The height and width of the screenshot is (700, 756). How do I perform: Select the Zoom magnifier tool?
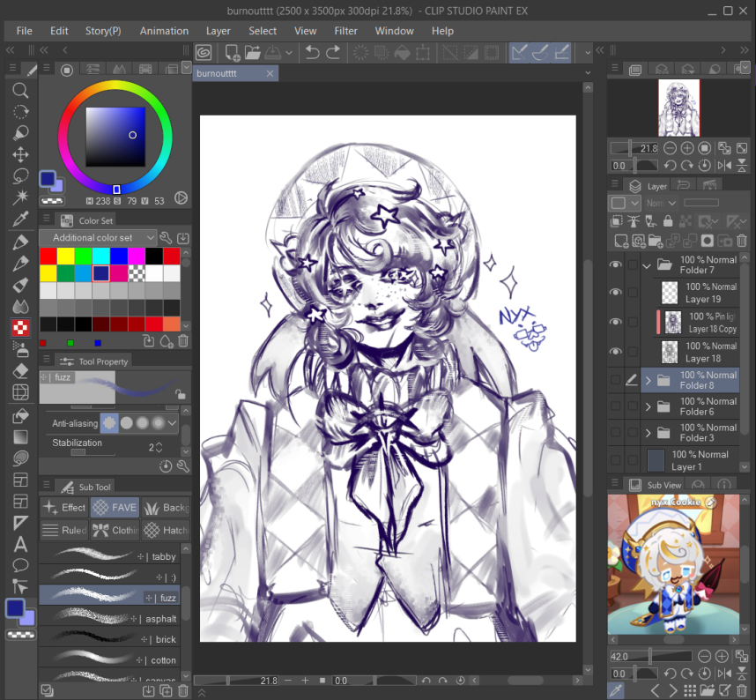coord(20,90)
